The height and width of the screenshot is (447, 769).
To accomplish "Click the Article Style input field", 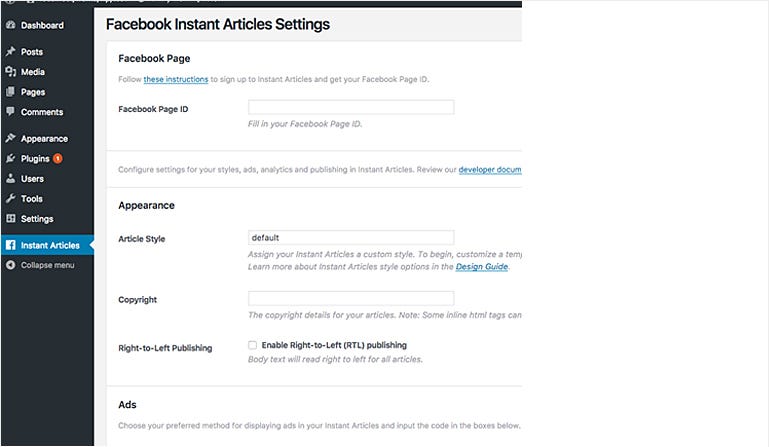I will click(x=351, y=238).
